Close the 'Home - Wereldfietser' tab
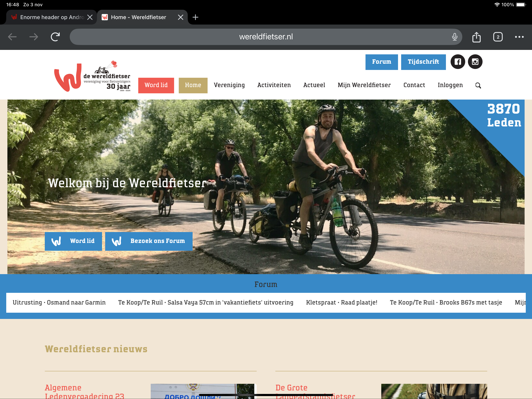 pyautogui.click(x=180, y=17)
